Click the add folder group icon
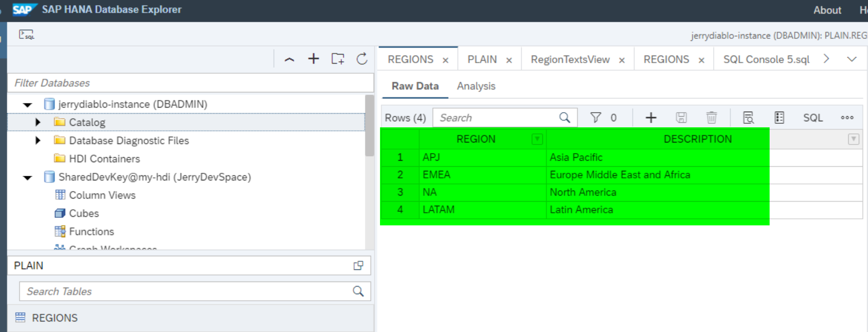868x332 pixels. point(338,59)
